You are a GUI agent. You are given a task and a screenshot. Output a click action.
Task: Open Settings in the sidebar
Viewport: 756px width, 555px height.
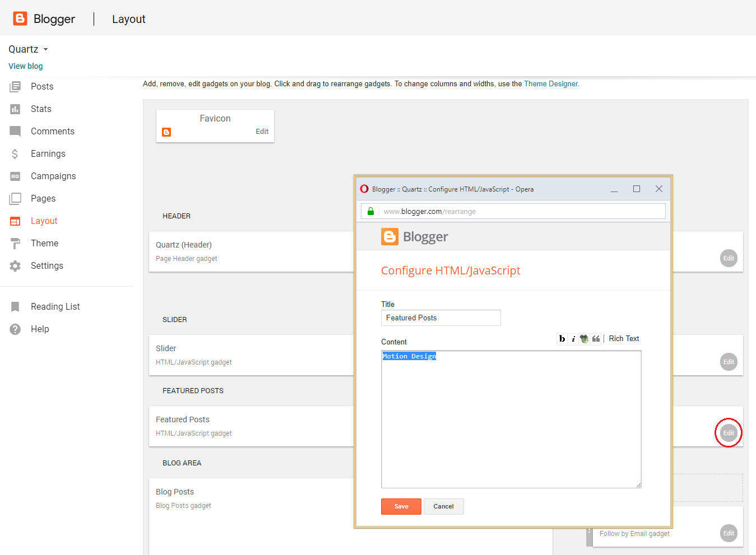click(x=47, y=265)
